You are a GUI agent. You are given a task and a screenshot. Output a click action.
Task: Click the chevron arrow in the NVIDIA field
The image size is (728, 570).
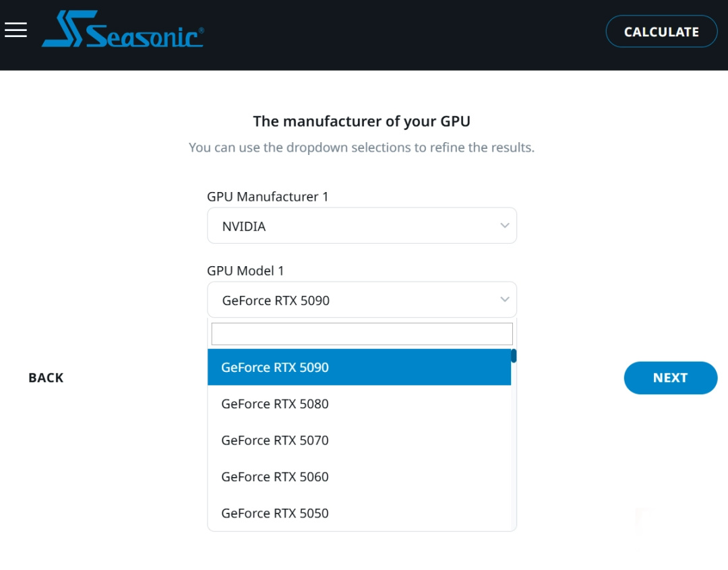tap(504, 226)
